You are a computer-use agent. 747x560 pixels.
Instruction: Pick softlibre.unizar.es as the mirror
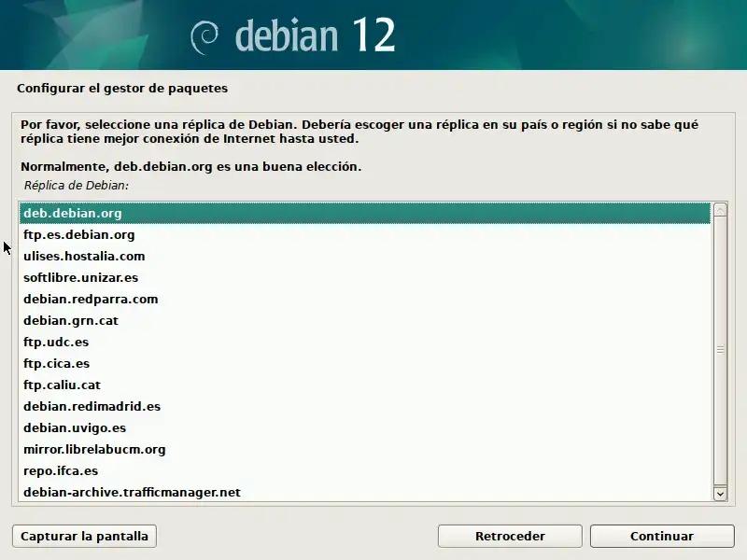pyautogui.click(x=365, y=277)
